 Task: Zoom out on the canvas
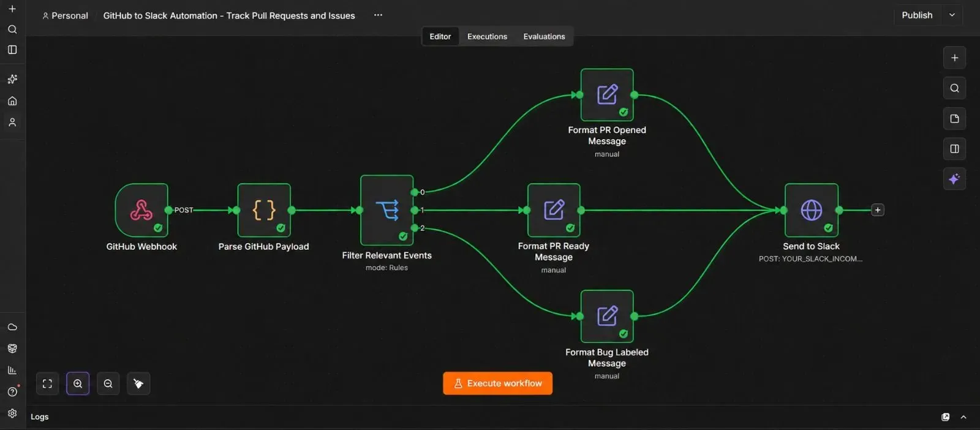click(x=108, y=384)
